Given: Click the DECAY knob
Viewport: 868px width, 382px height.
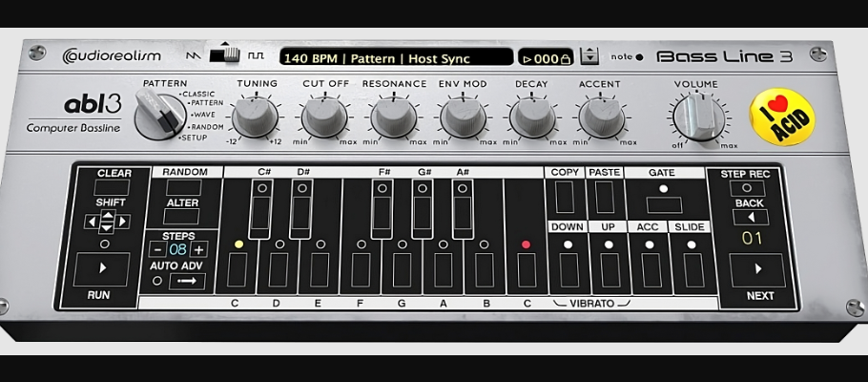Looking at the screenshot, I should tap(532, 117).
